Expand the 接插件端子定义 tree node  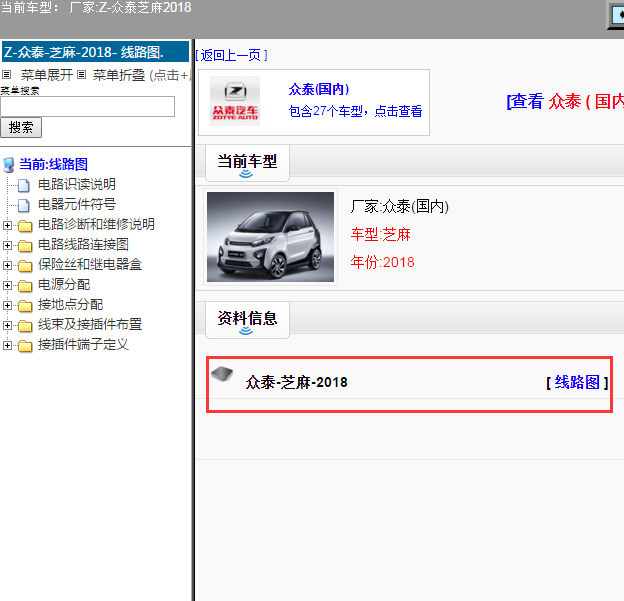(7, 345)
